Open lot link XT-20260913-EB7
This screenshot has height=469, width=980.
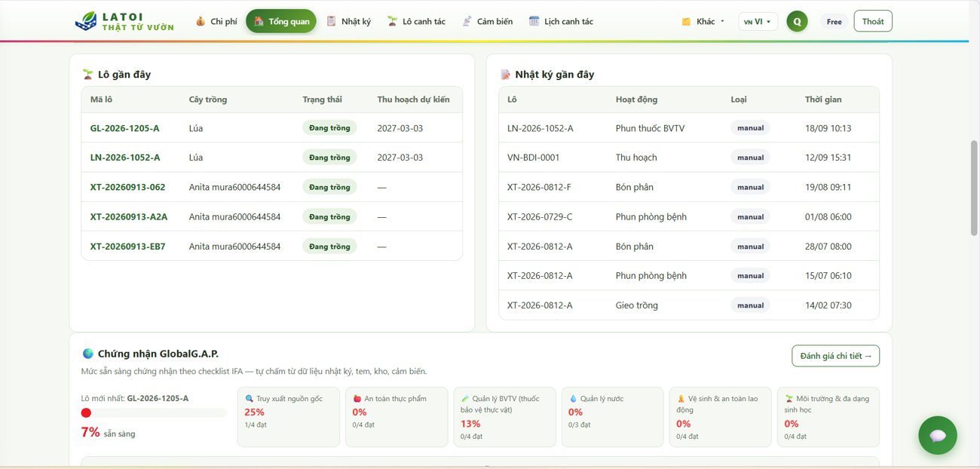coord(128,247)
